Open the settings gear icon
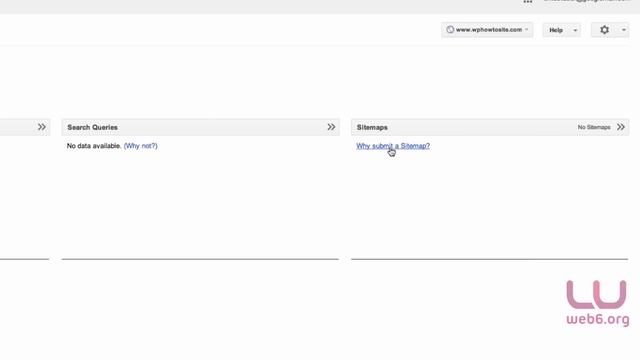The image size is (640, 360). pos(604,30)
